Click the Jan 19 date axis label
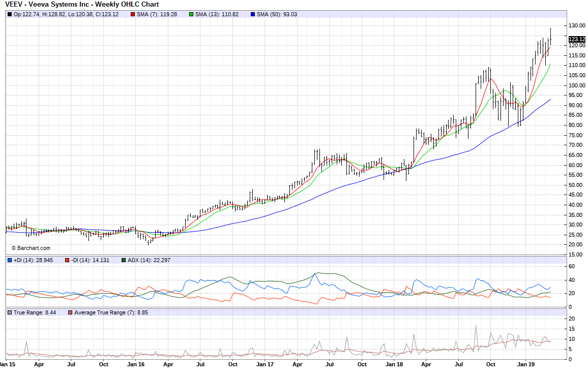The width and height of the screenshot is (588, 380). click(526, 364)
